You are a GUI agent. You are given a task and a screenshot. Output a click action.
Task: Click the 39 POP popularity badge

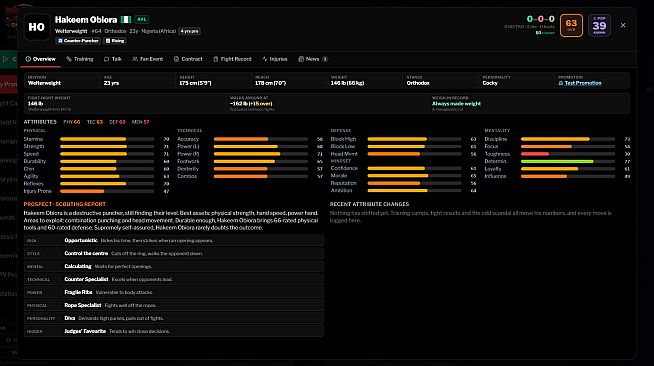(x=599, y=25)
